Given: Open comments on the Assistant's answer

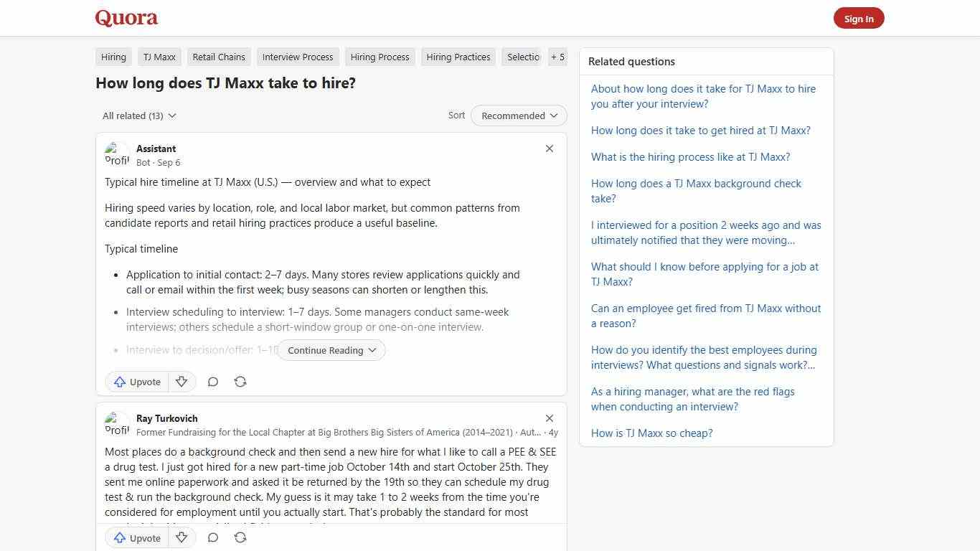Looking at the screenshot, I should pyautogui.click(x=212, y=382).
